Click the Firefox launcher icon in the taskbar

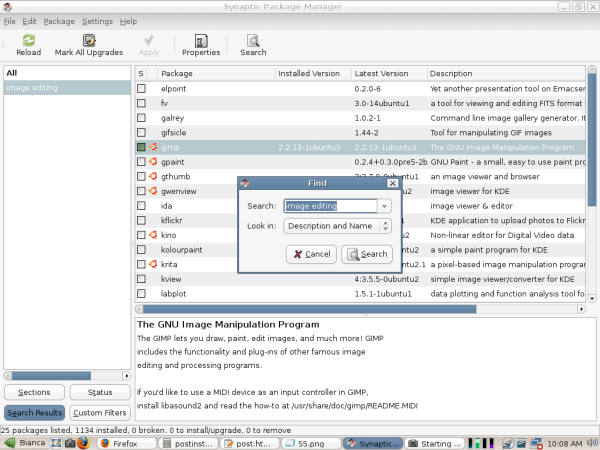point(84,442)
